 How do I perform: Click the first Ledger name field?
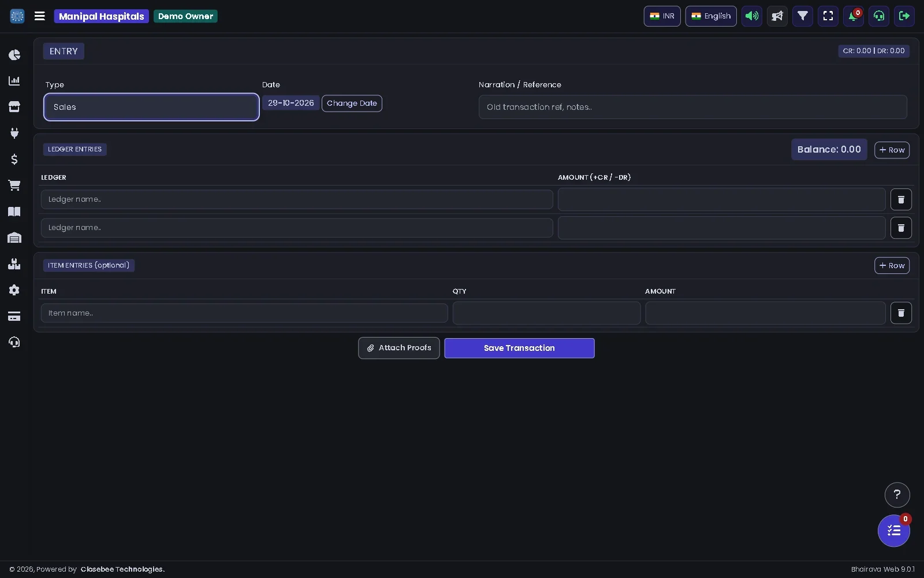297,199
